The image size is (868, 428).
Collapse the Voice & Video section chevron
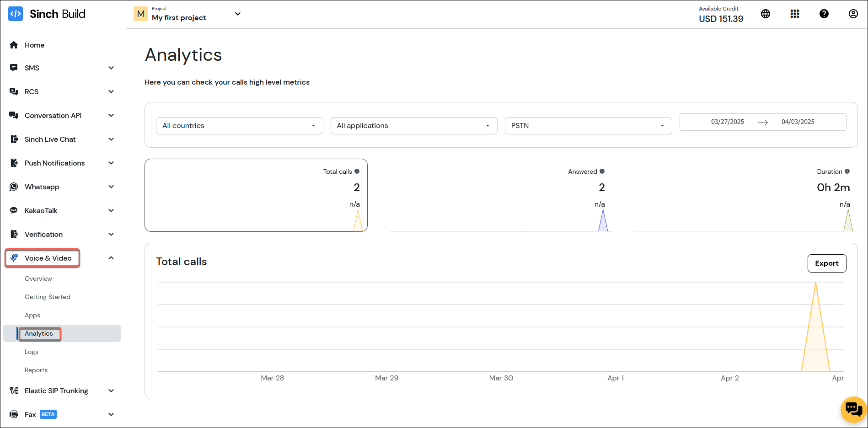(x=111, y=258)
